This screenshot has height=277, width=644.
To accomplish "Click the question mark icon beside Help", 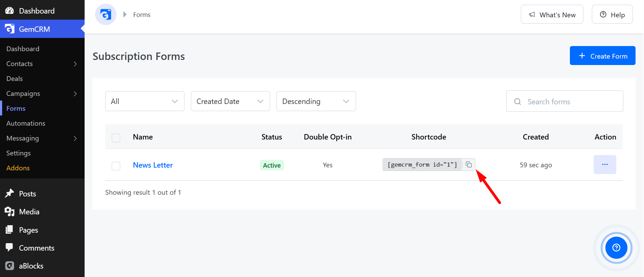I will click(x=603, y=15).
